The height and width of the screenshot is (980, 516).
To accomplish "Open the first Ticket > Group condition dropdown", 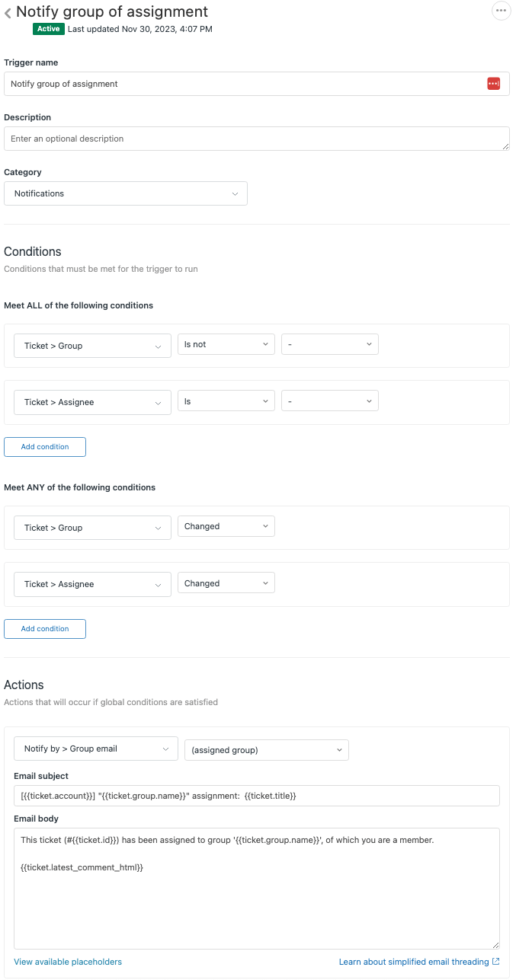I will [x=91, y=346].
